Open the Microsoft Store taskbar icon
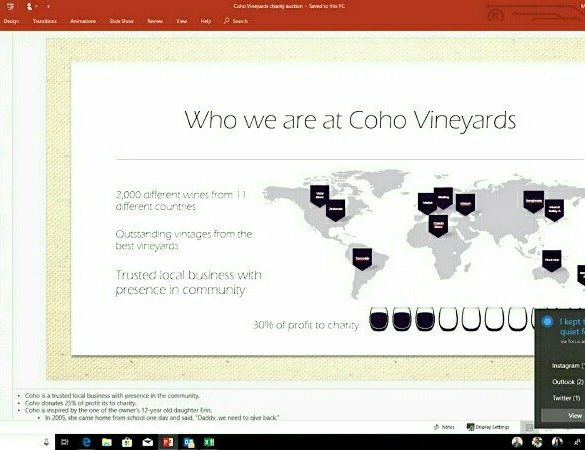Image resolution: width=585 pixels, height=450 pixels. (127, 442)
